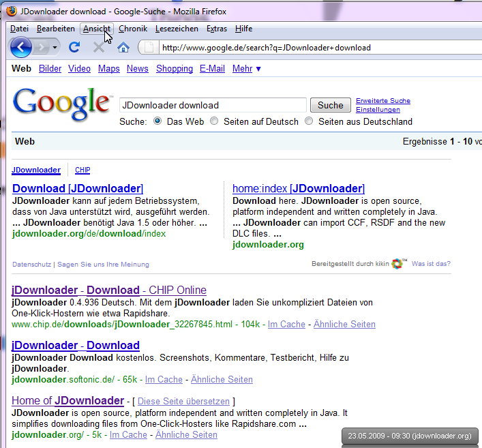The height and width of the screenshot is (448, 482).
Task: Click the stop loading X icon
Action: pyautogui.click(x=99, y=47)
